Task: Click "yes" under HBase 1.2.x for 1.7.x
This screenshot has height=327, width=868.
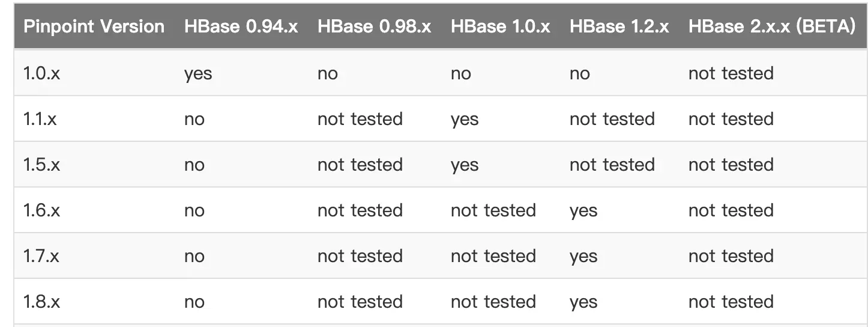Action: [583, 257]
